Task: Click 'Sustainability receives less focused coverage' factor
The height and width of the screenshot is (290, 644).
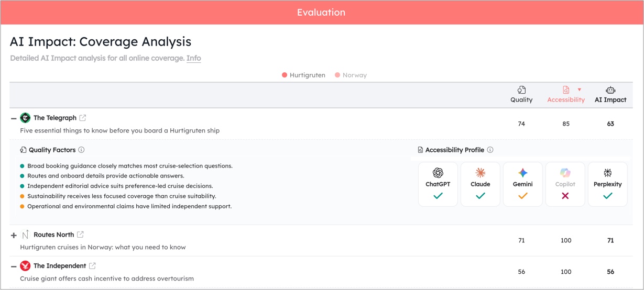Action: (122, 196)
